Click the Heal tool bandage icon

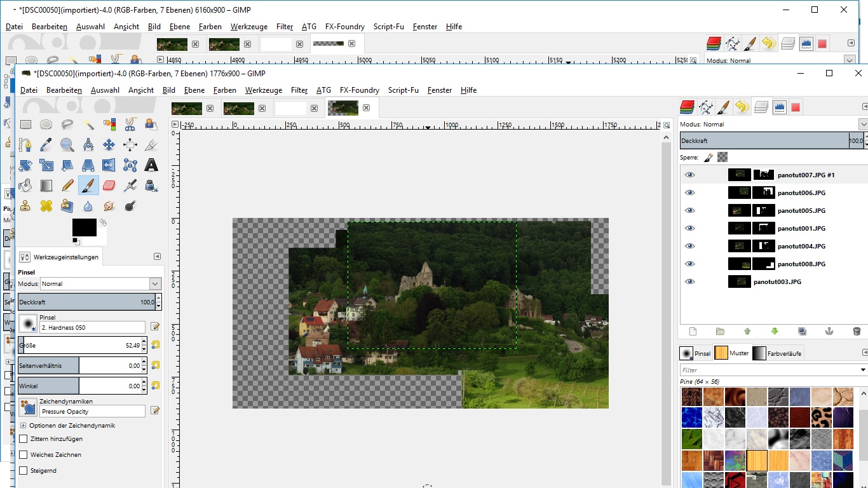[46, 206]
